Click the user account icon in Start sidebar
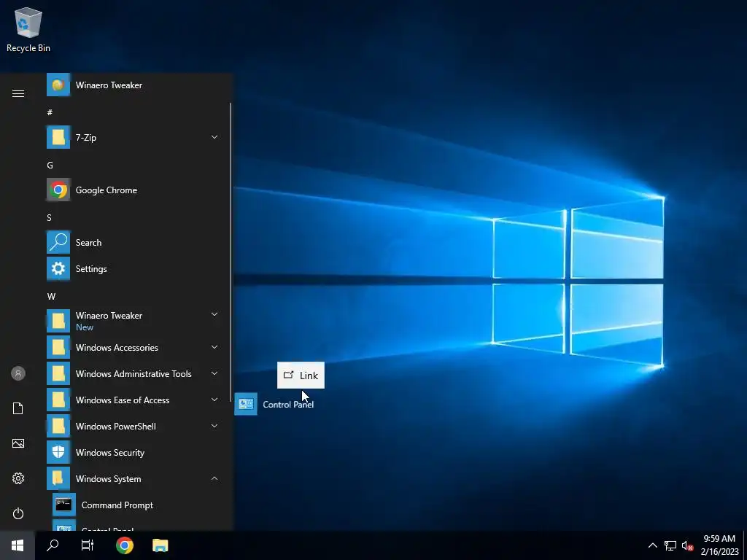This screenshot has width=747, height=560. [18, 373]
